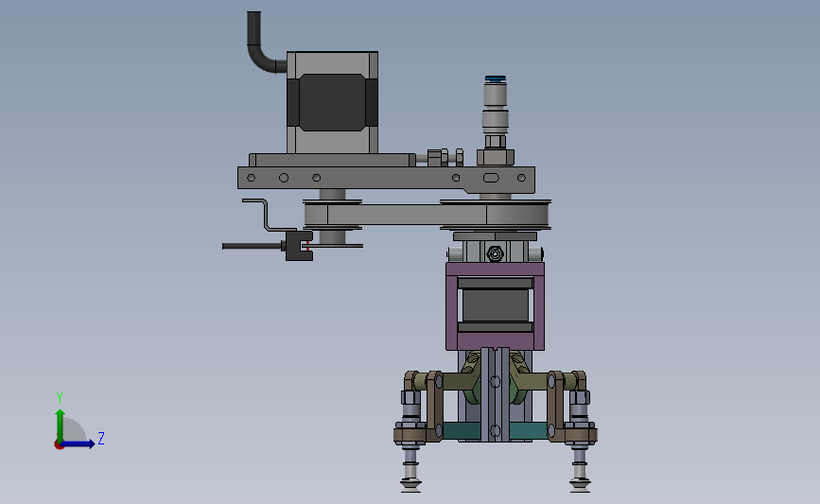Click the tensioning screw with nuts beside motor
Screen dimensions: 820x504
pyautogui.click(x=441, y=157)
